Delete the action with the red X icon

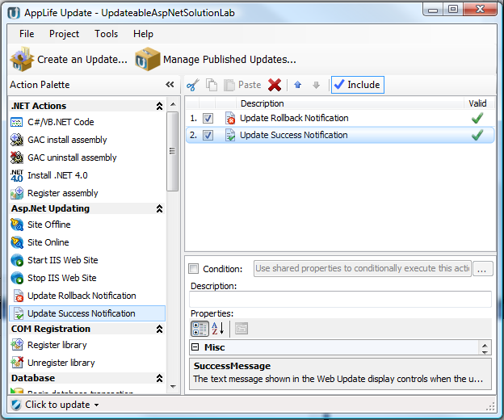[x=275, y=85]
